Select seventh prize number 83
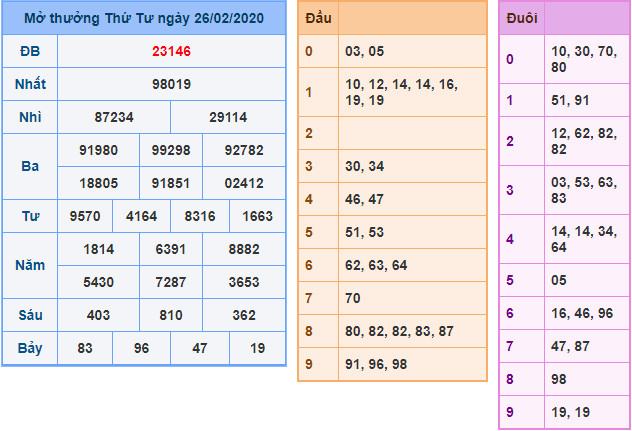This screenshot has width=632, height=431. (x=85, y=348)
